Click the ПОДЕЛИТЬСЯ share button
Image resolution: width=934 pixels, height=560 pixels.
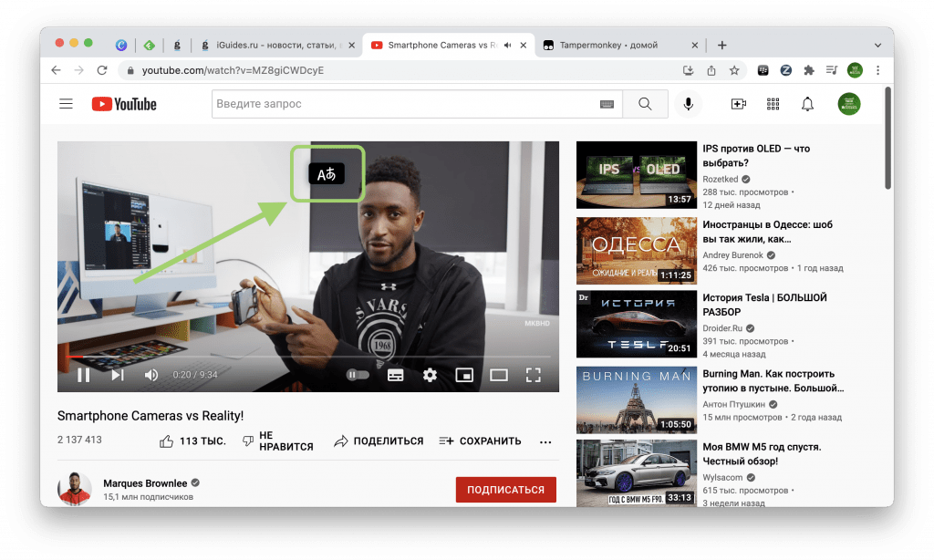tap(379, 441)
